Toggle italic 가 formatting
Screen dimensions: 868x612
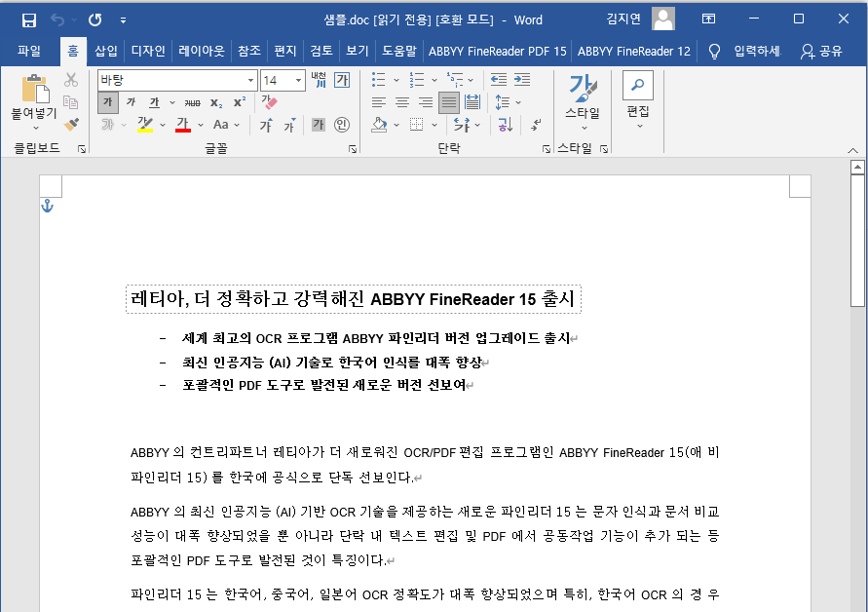(131, 102)
